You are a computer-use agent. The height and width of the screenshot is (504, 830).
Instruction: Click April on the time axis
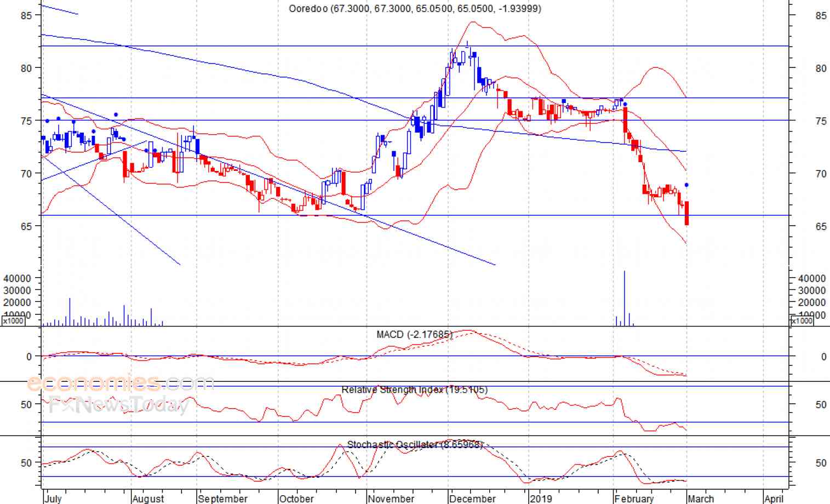pyautogui.click(x=774, y=499)
